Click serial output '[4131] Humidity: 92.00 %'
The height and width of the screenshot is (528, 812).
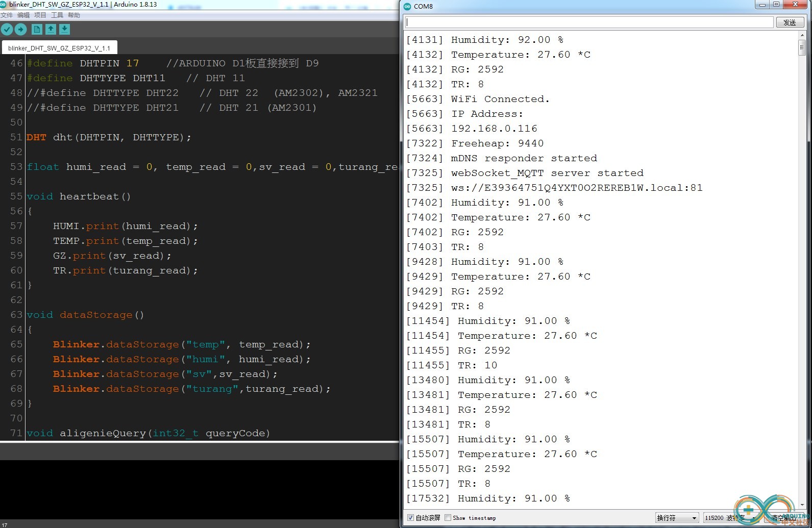click(x=485, y=40)
